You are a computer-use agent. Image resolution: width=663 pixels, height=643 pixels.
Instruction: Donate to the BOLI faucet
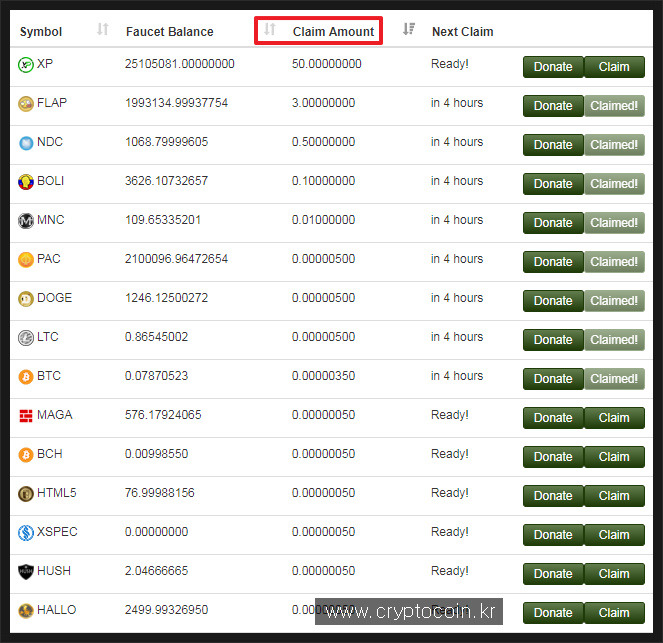(x=553, y=184)
